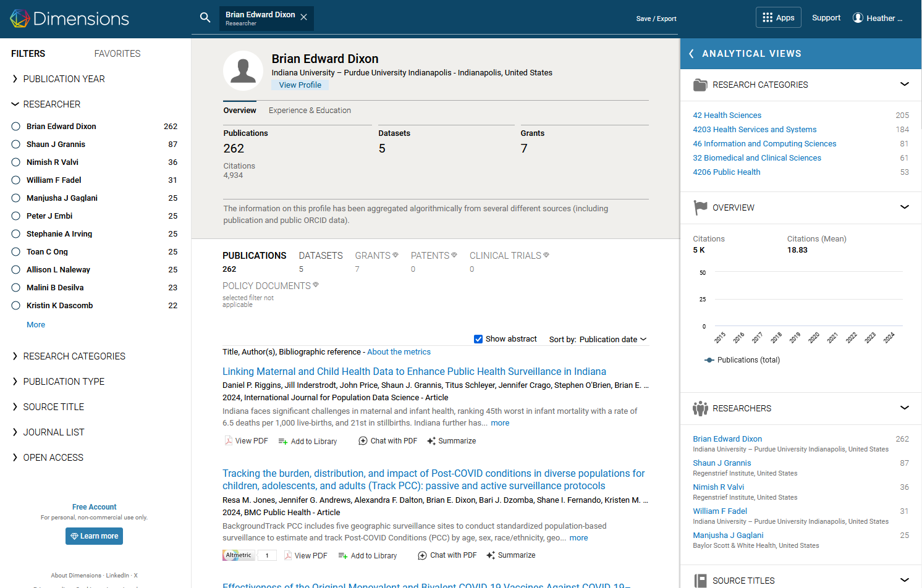Select Shaun J Grannis researcher filter
922x588 pixels.
[x=16, y=145]
